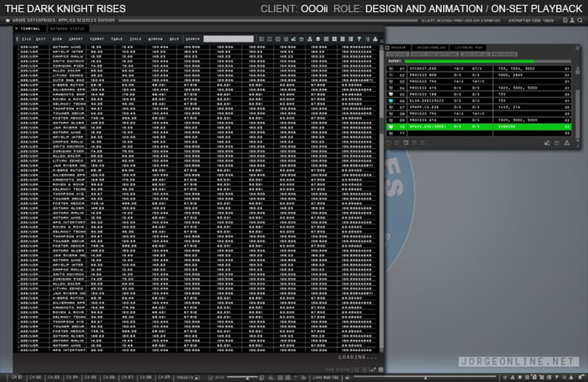
Task: Select the running RPGUI.EXE process row
Action: [x=478, y=127]
